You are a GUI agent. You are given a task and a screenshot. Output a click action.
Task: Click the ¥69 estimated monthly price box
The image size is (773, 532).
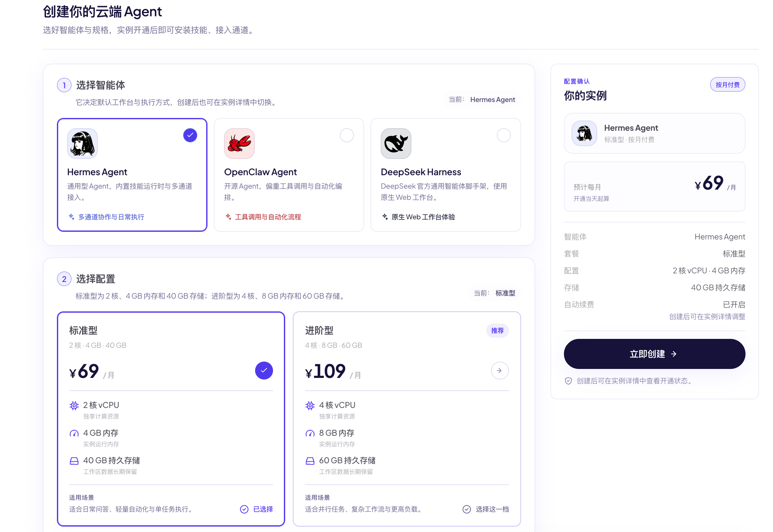(x=654, y=187)
